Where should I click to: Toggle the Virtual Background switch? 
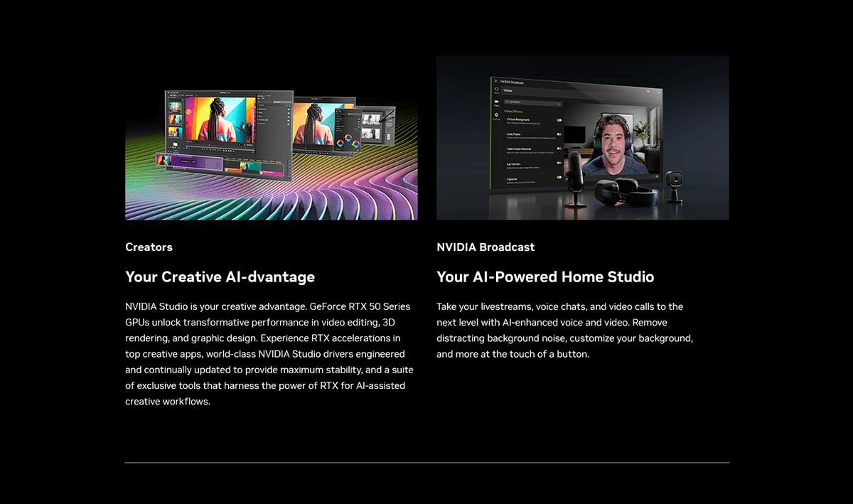tap(559, 121)
